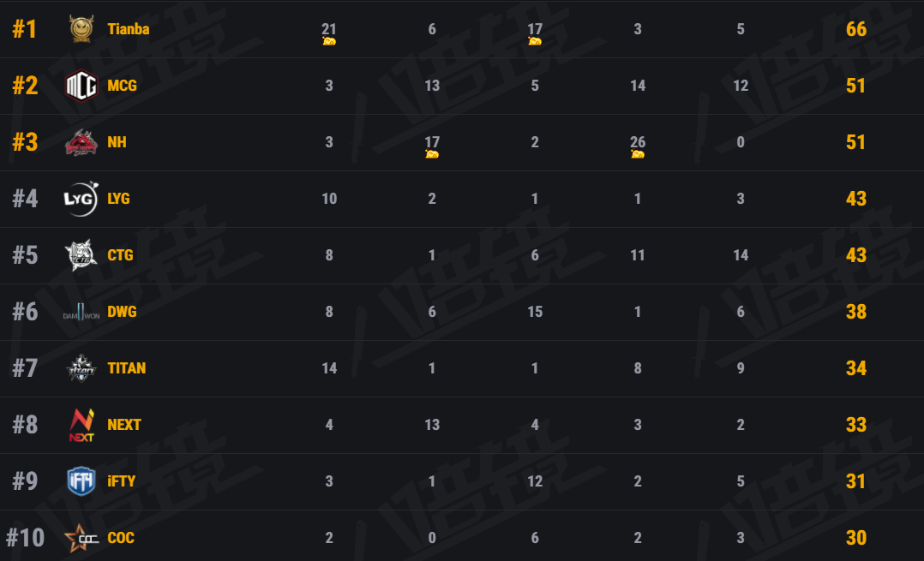Open the MCG team name link

tap(122, 86)
